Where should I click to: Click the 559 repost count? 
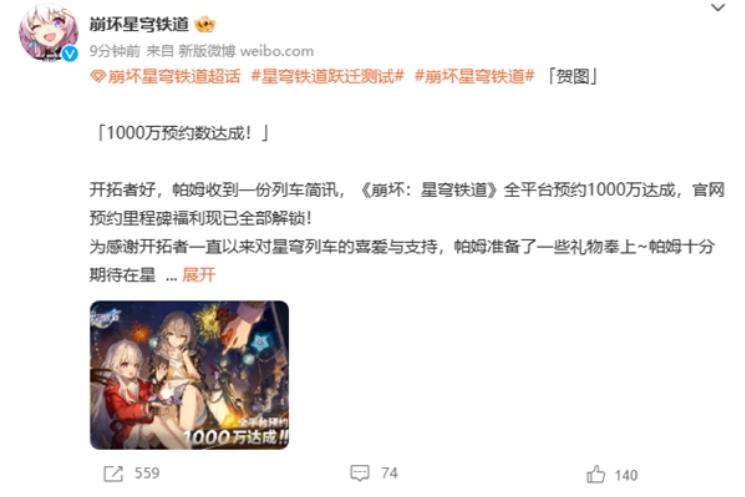[x=147, y=473]
